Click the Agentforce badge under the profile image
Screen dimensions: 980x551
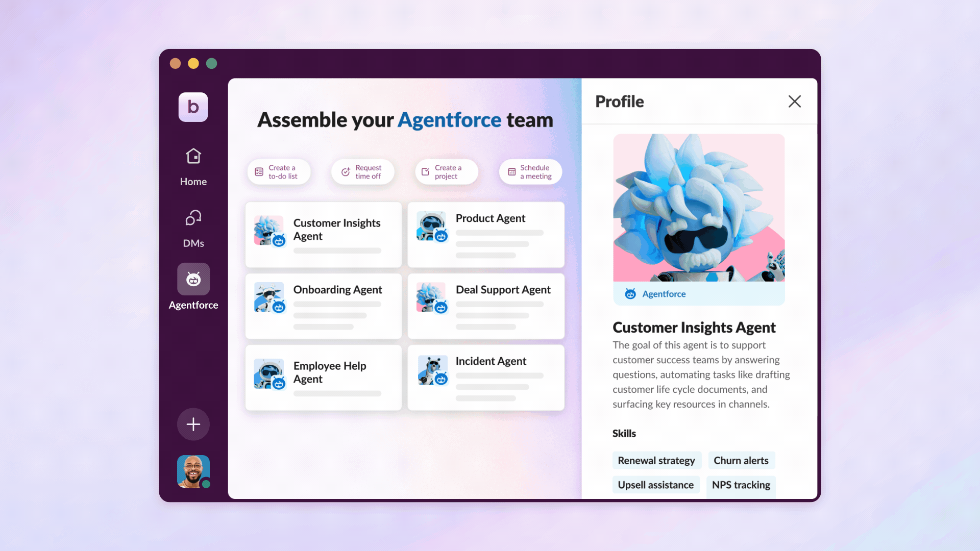coord(655,293)
